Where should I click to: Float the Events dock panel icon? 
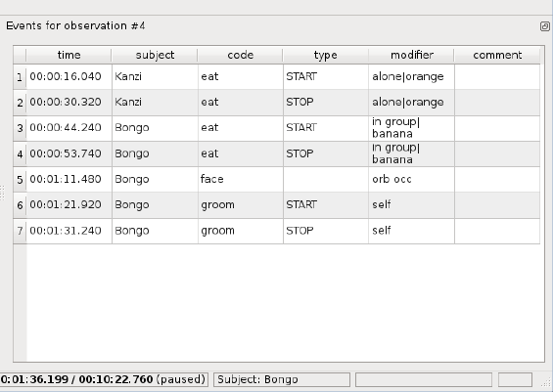(544, 26)
